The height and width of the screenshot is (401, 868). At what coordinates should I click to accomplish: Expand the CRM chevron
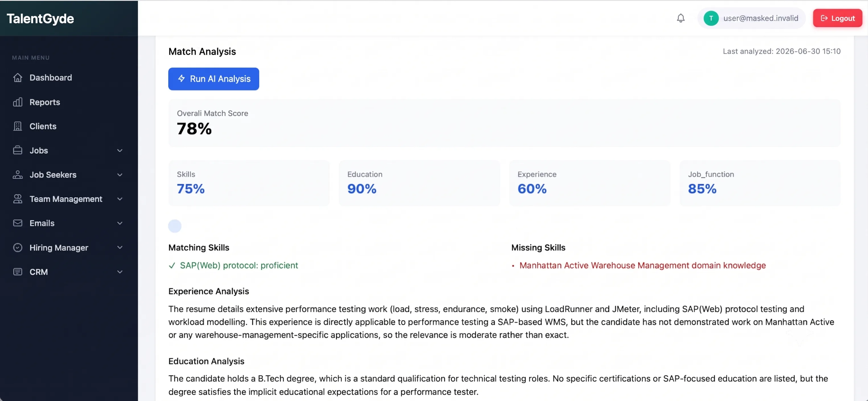(120, 272)
